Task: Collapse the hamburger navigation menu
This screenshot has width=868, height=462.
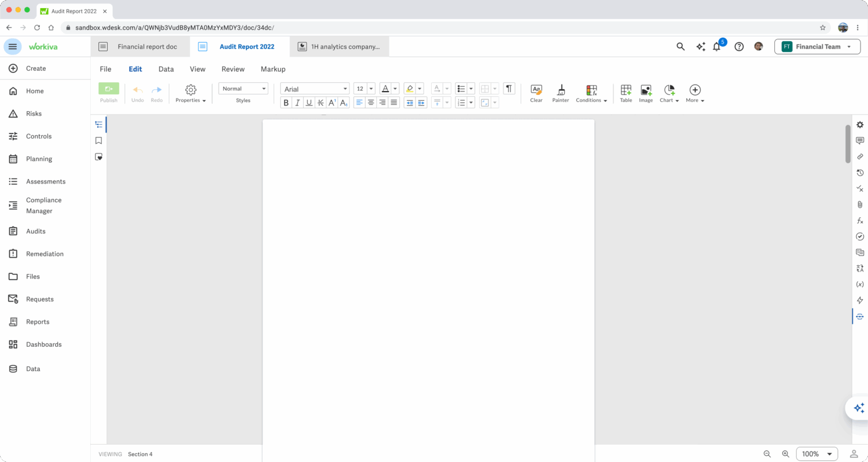Action: 13,47
